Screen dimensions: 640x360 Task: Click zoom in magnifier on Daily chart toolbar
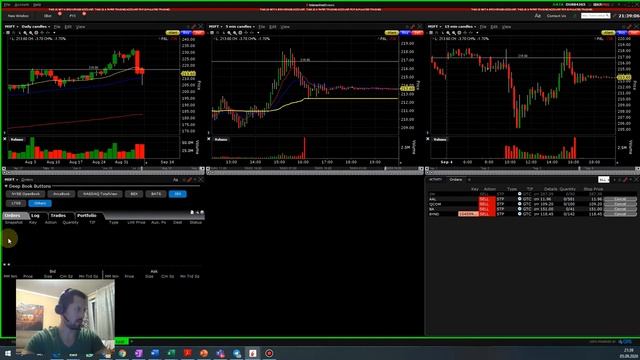coord(25,33)
